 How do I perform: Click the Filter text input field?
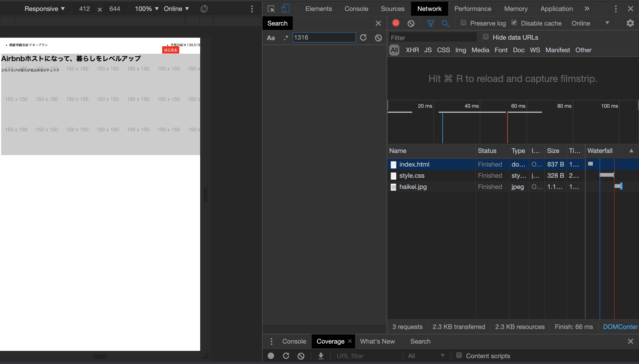coord(432,38)
